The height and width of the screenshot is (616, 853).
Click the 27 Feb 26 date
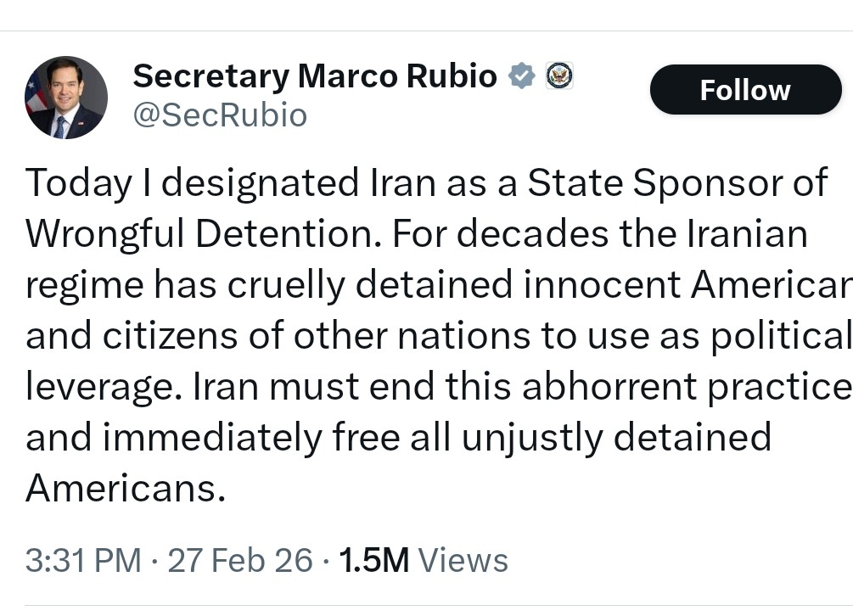point(240,560)
